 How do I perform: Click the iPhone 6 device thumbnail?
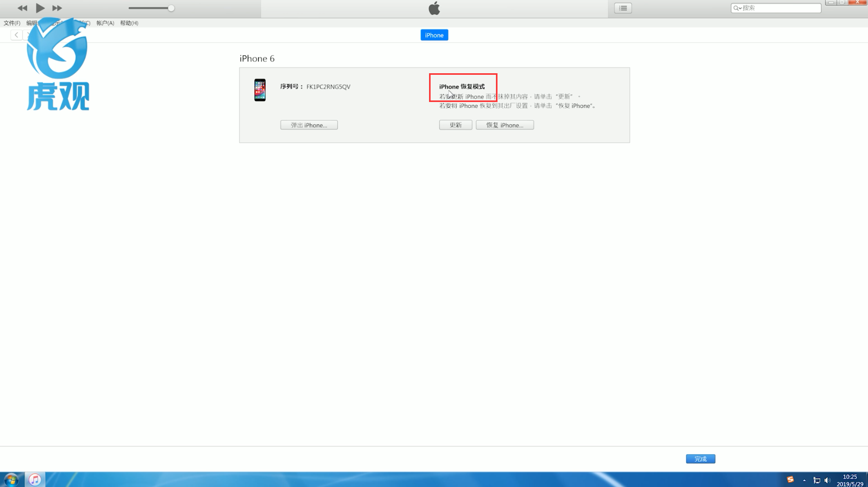[x=260, y=90]
